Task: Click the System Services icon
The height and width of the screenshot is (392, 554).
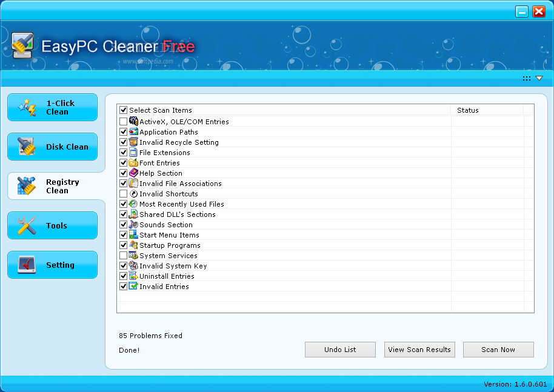Action: click(133, 255)
